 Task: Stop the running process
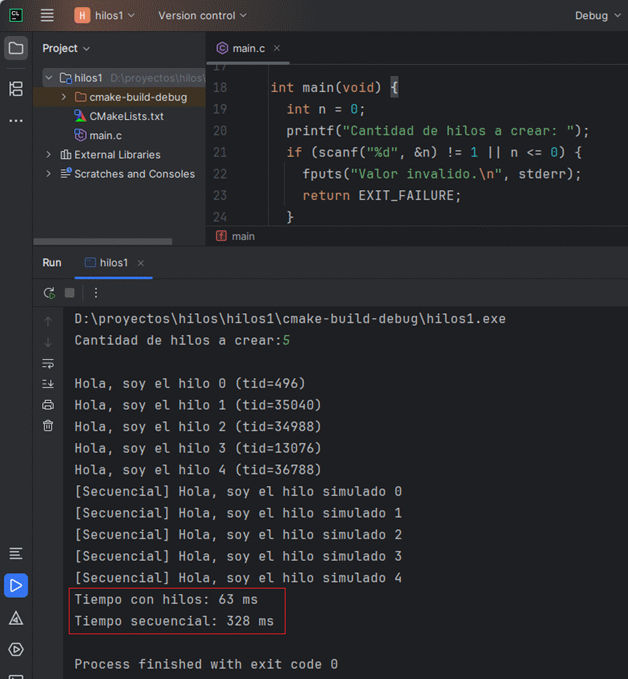tap(69, 293)
